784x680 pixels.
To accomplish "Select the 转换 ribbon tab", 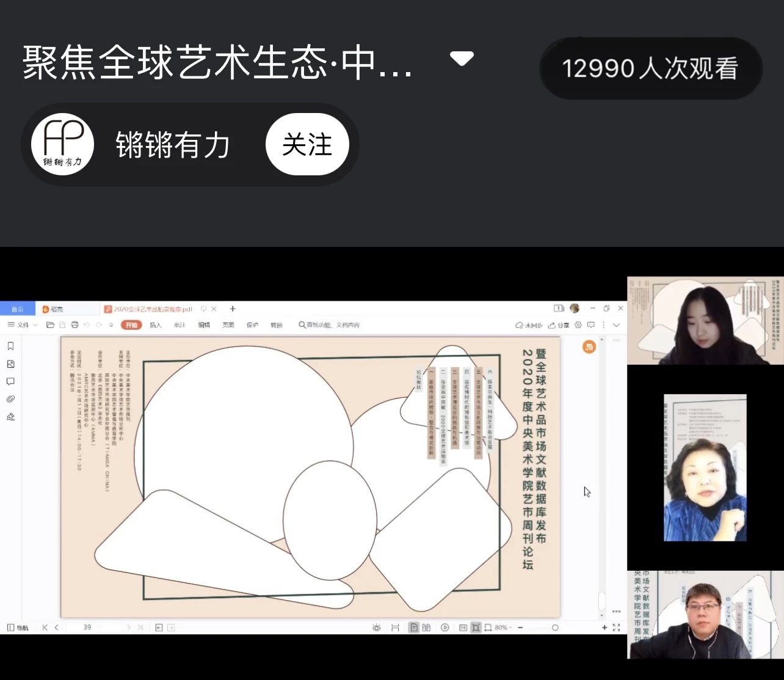I will [x=277, y=325].
